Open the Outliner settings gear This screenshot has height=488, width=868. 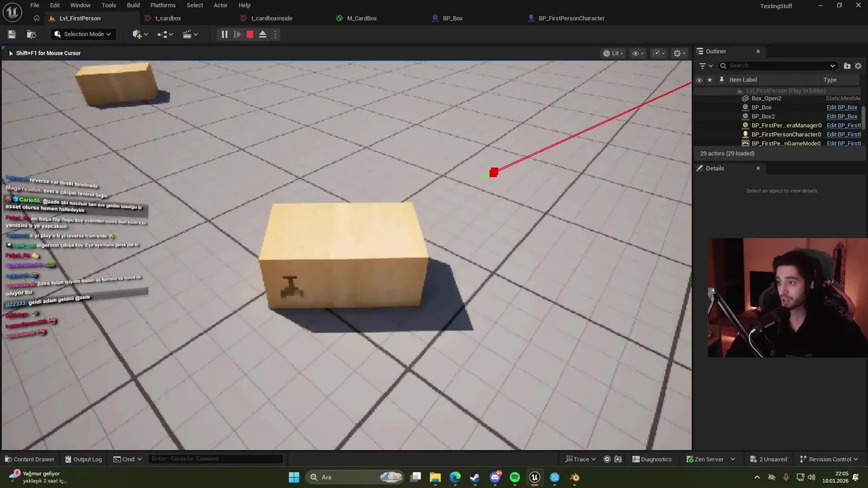(858, 66)
